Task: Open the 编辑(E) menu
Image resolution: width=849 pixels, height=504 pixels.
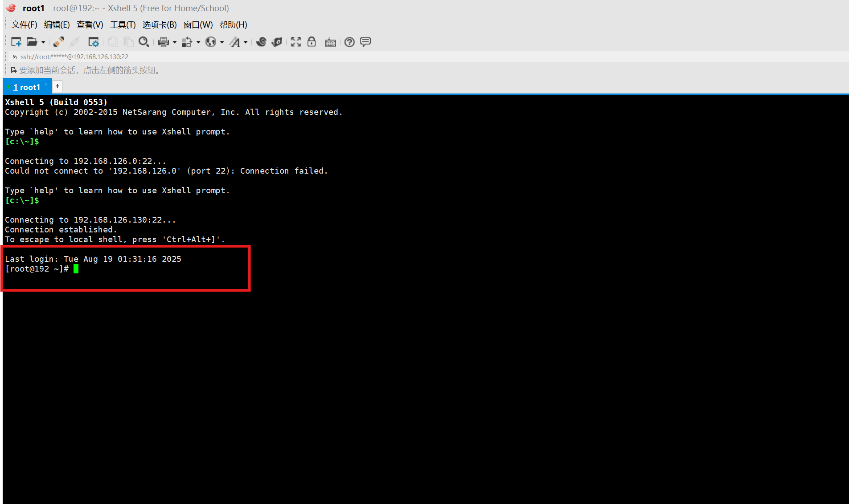Action: (x=57, y=24)
